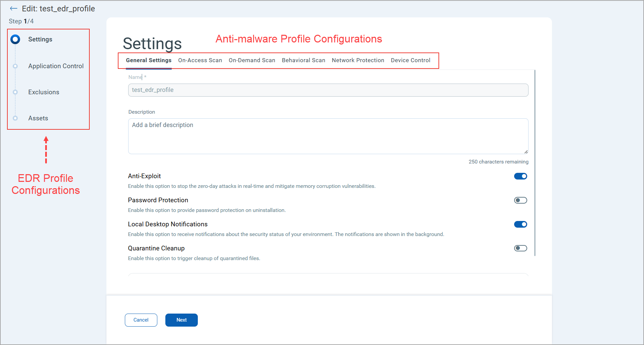Click into the Name input field
The height and width of the screenshot is (345, 644).
pyautogui.click(x=328, y=90)
